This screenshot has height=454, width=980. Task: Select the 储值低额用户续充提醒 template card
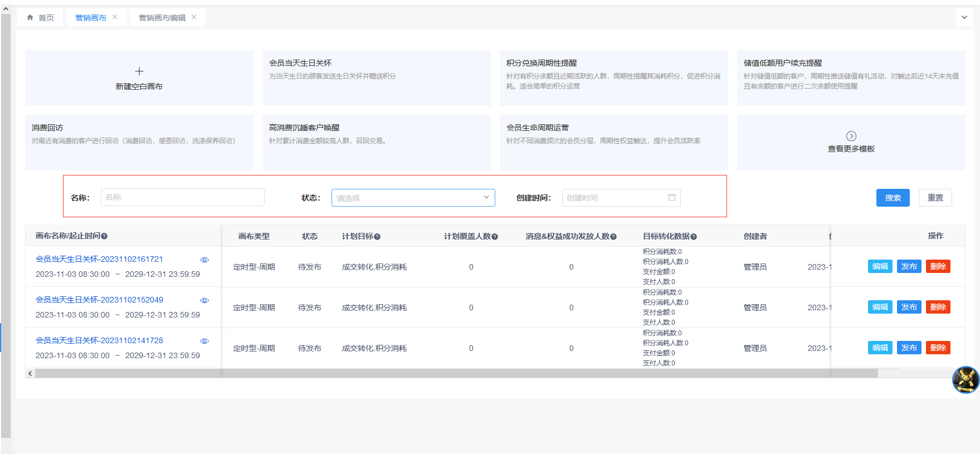(x=851, y=78)
